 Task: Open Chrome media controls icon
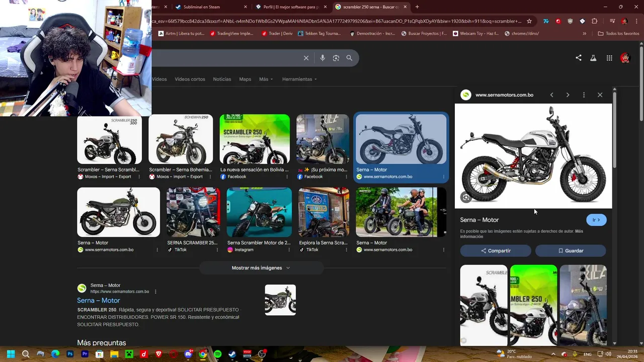(612, 21)
